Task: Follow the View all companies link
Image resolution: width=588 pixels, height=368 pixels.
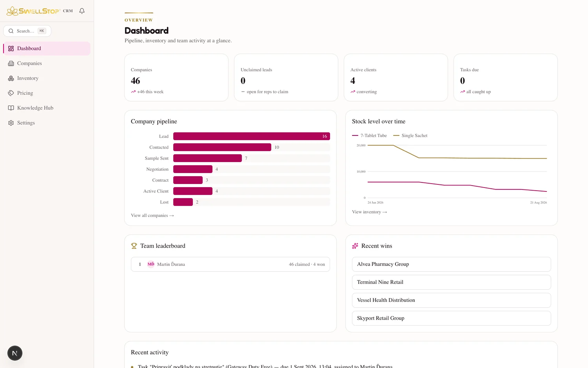Action: coord(152,215)
